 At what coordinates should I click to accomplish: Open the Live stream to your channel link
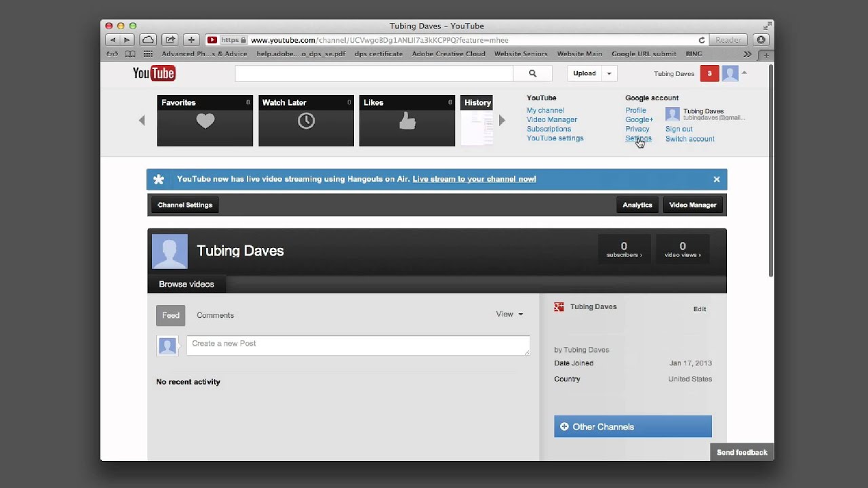(474, 179)
